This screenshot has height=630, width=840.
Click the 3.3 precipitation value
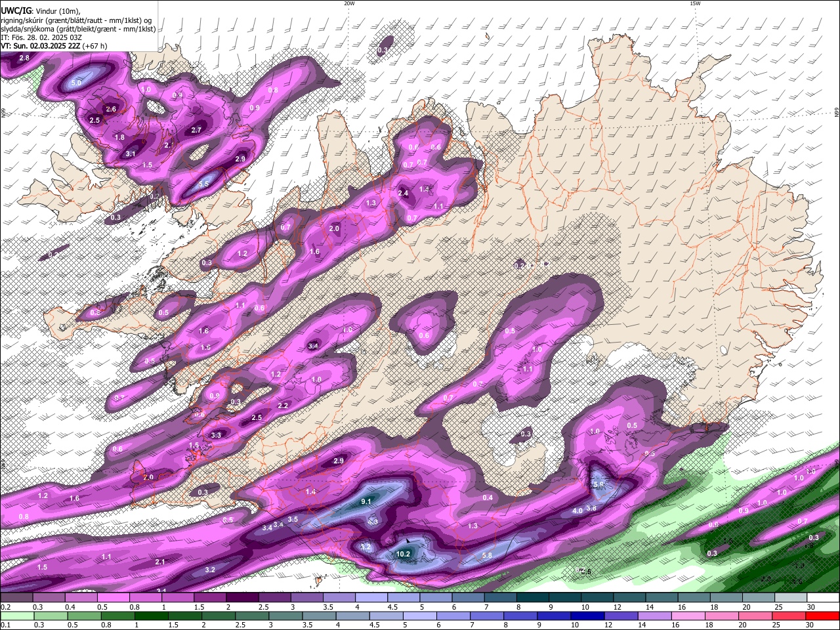(x=216, y=434)
